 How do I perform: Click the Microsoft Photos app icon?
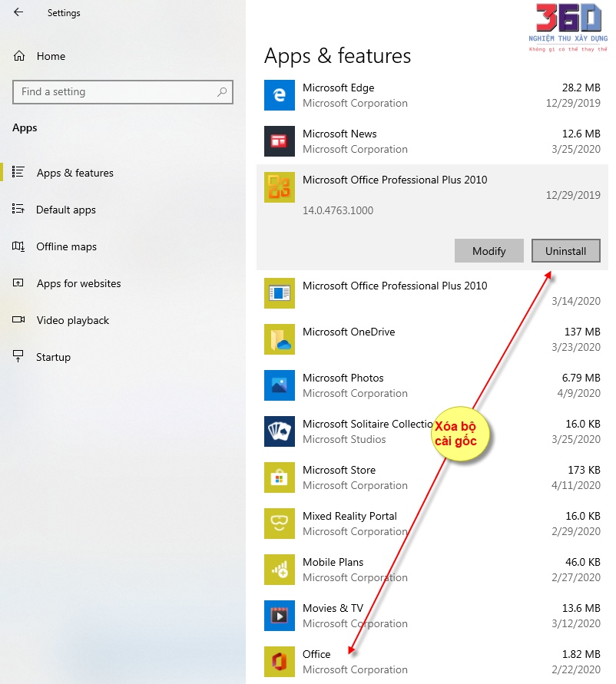pos(280,385)
